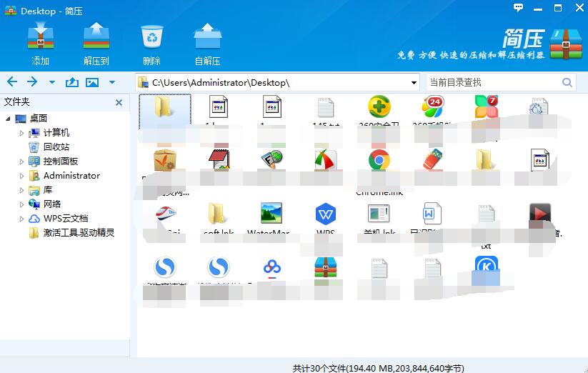Select 激活工具.驱动精灵 folder in tree
The image size is (588, 373).
click(79, 232)
